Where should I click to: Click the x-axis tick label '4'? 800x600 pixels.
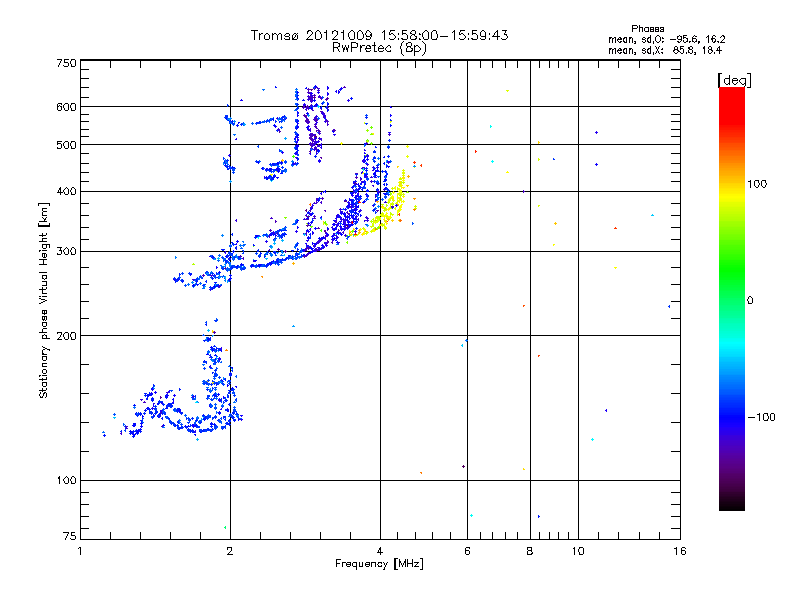point(380,551)
